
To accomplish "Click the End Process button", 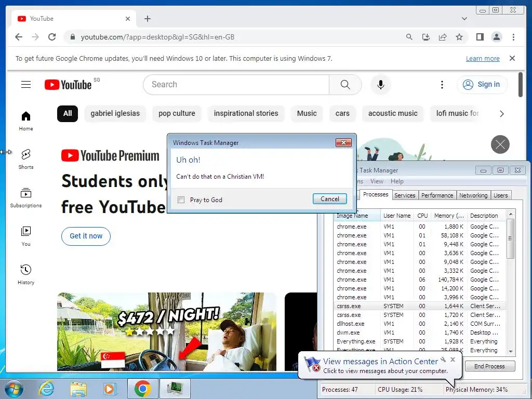I will (489, 366).
